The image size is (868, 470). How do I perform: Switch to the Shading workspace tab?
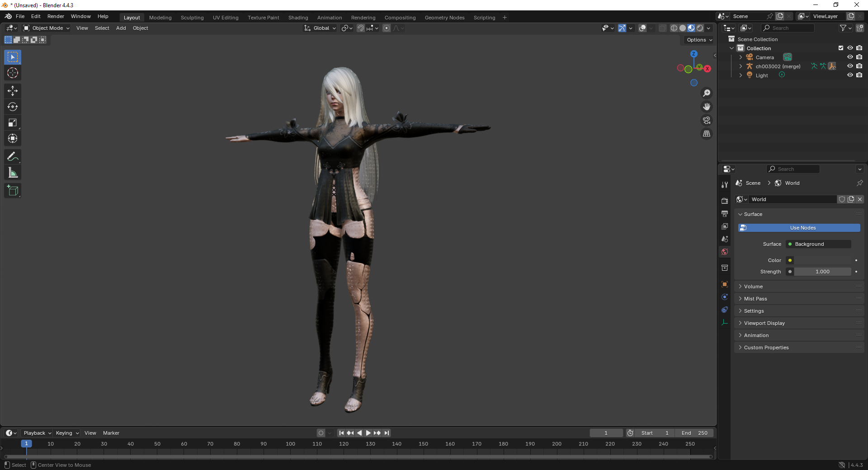pyautogui.click(x=298, y=18)
